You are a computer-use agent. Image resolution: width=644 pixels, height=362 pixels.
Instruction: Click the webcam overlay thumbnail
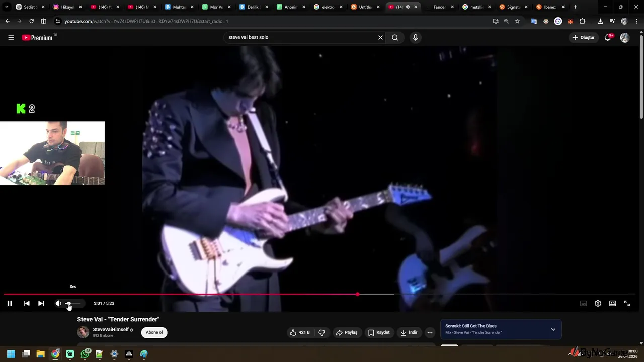(x=52, y=153)
